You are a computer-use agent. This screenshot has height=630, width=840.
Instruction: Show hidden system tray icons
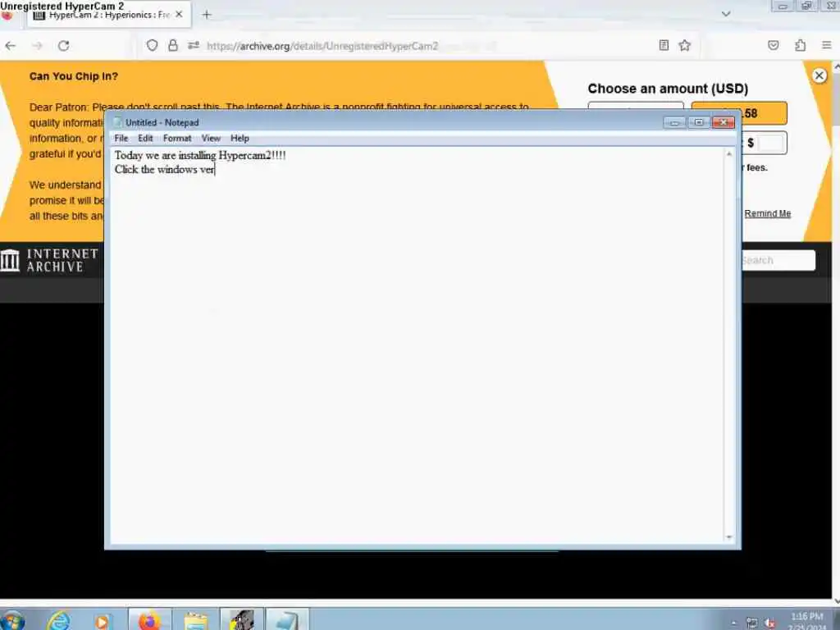click(x=734, y=623)
